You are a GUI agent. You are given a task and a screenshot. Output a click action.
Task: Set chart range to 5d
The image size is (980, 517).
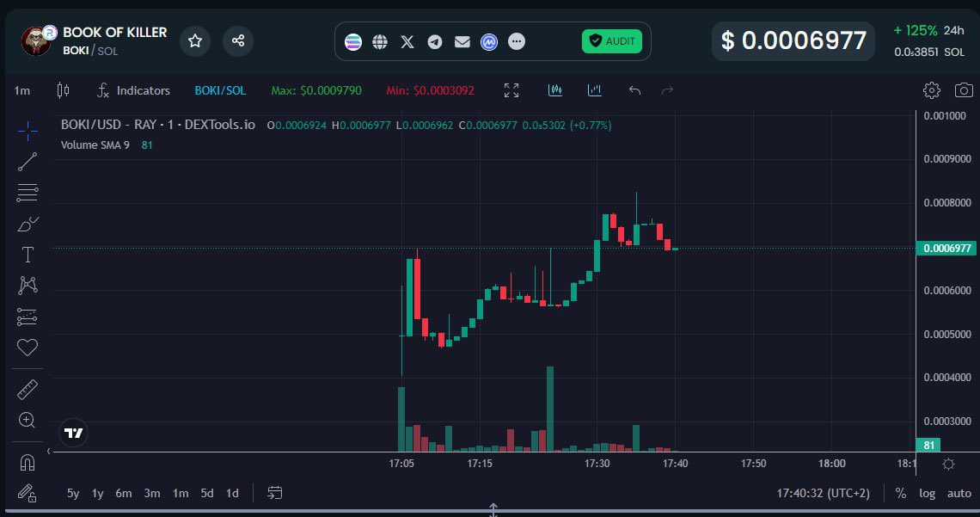[207, 493]
